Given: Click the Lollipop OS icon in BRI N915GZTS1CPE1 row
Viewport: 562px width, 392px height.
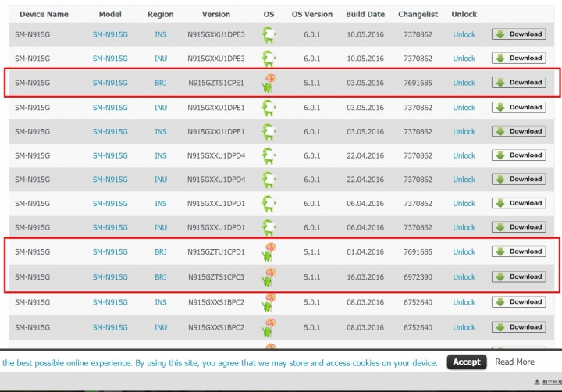Looking at the screenshot, I should [269, 83].
